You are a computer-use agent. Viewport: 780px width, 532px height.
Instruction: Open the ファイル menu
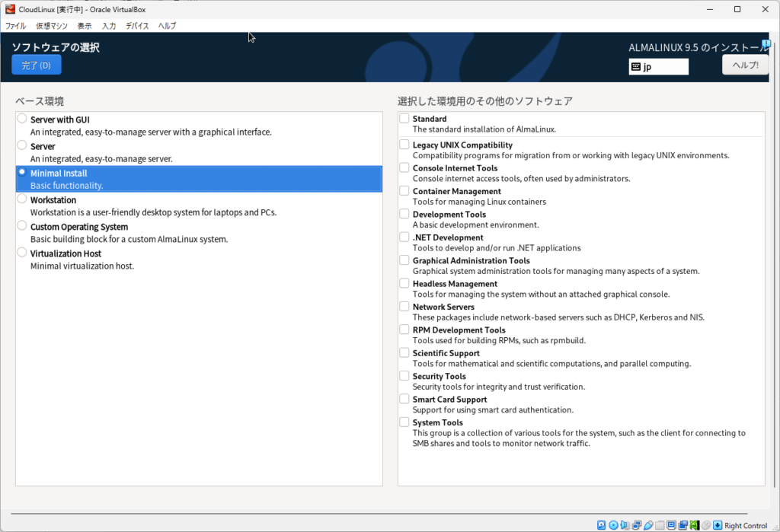point(16,26)
